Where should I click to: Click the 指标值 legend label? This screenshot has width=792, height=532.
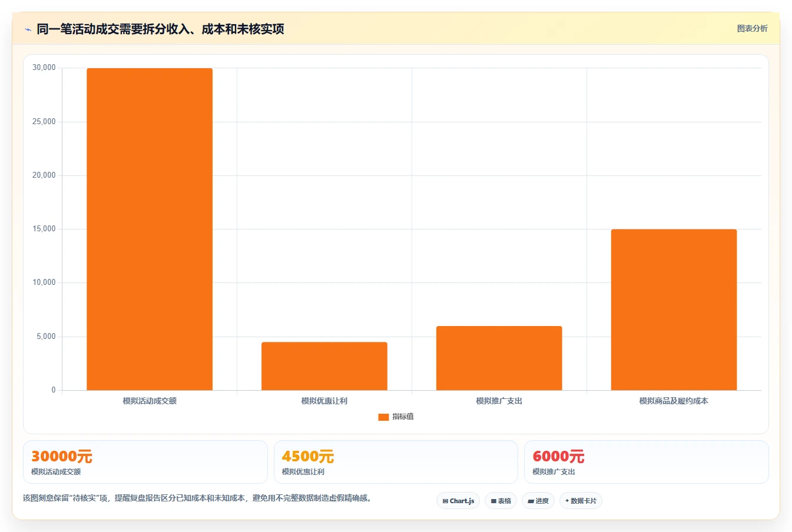click(403, 417)
